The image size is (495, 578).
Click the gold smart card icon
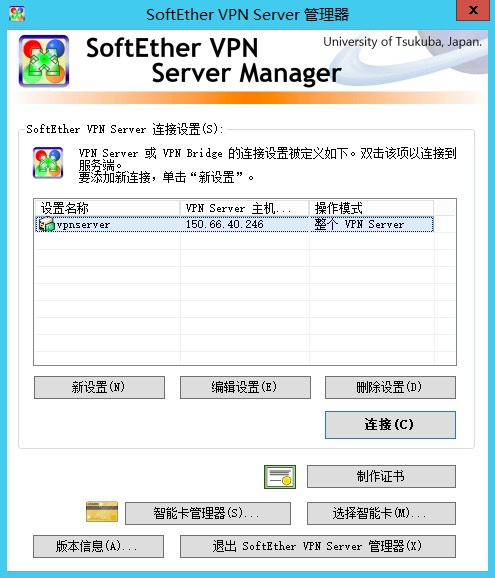(x=102, y=511)
